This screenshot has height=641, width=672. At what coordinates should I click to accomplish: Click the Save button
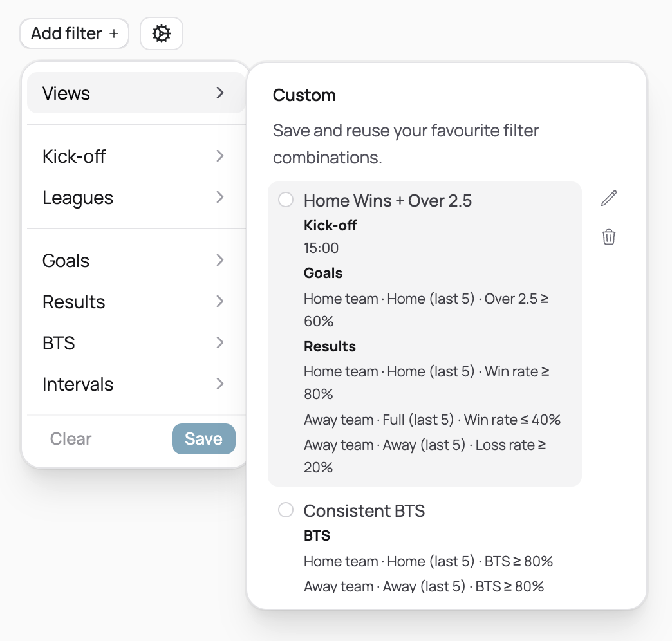click(203, 439)
